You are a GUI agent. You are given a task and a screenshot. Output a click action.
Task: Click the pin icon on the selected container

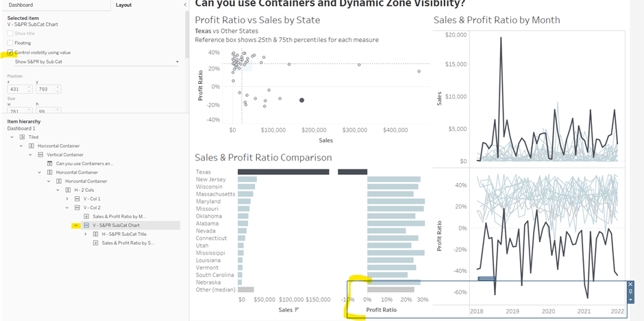630,292
